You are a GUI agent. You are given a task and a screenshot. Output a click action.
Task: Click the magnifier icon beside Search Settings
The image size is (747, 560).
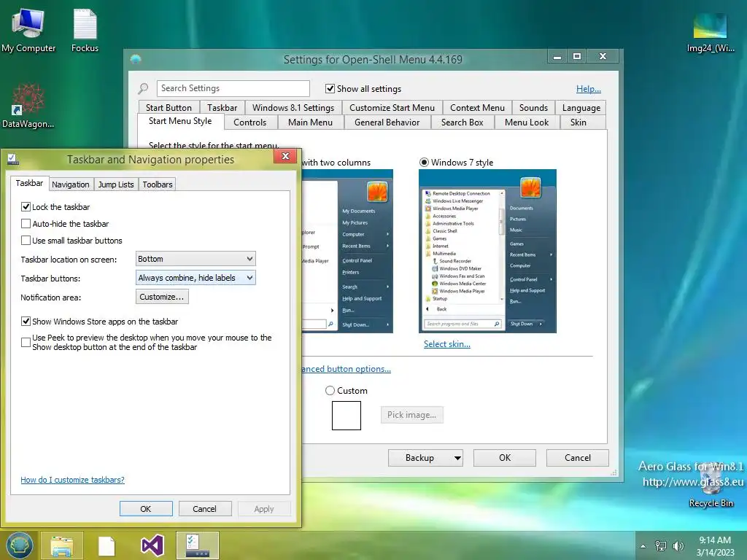pos(144,88)
